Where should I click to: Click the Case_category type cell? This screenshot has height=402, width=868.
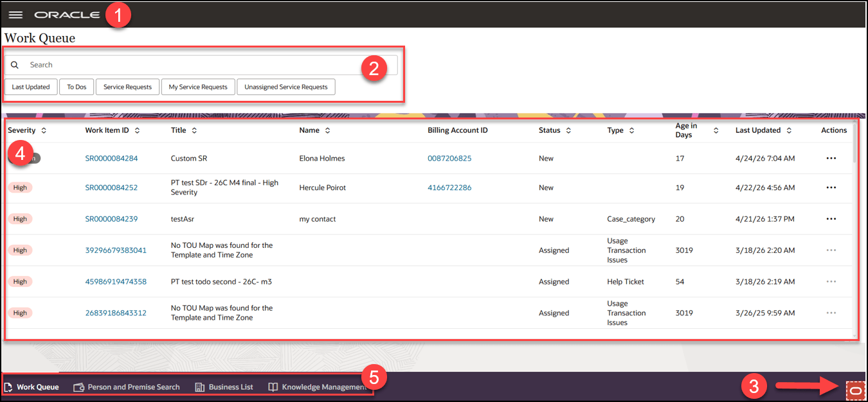pos(631,219)
